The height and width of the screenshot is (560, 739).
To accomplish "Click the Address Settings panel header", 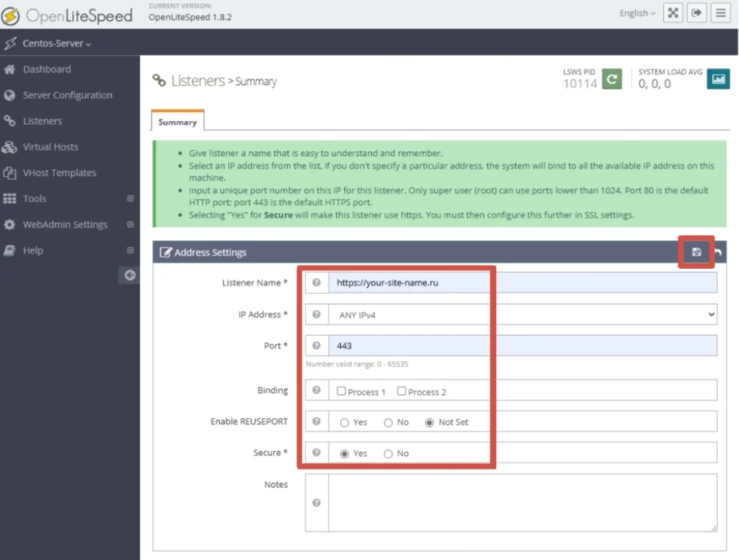I will 439,252.
